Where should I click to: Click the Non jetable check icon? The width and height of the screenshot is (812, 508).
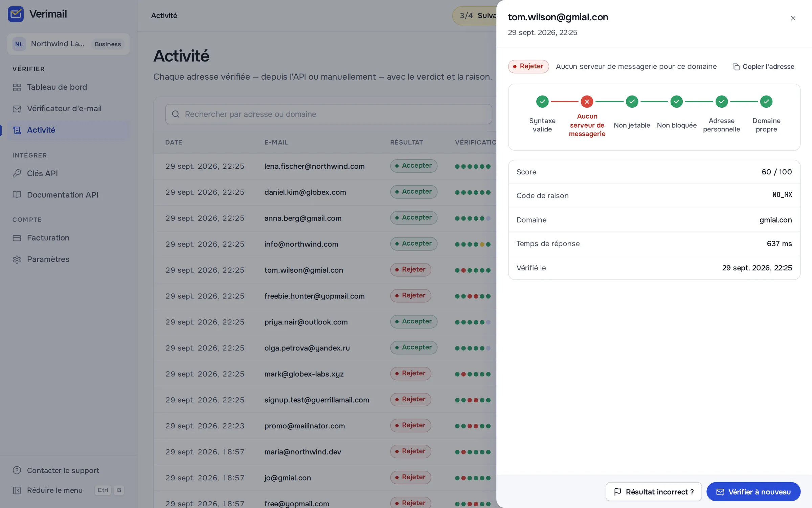[632, 102]
